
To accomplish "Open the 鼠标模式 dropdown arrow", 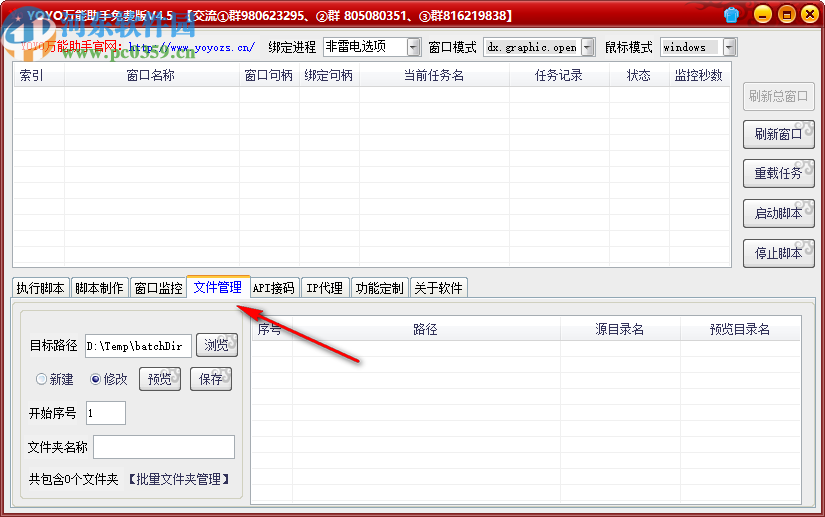I will (729, 47).
